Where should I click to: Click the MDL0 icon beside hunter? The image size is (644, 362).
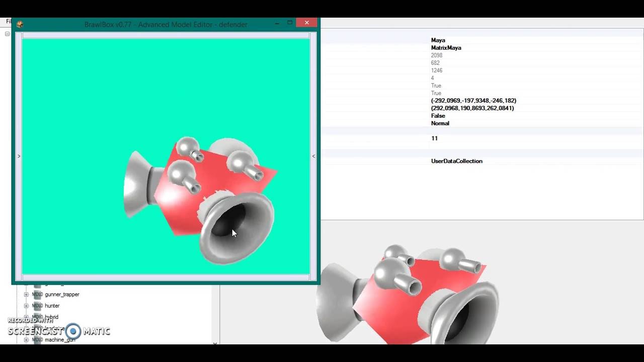click(x=37, y=306)
